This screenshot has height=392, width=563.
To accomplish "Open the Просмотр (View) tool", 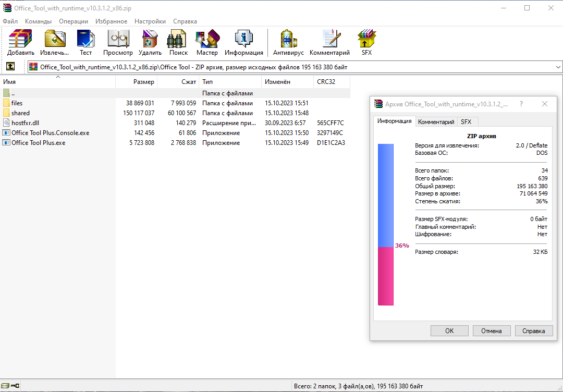I will click(118, 39).
